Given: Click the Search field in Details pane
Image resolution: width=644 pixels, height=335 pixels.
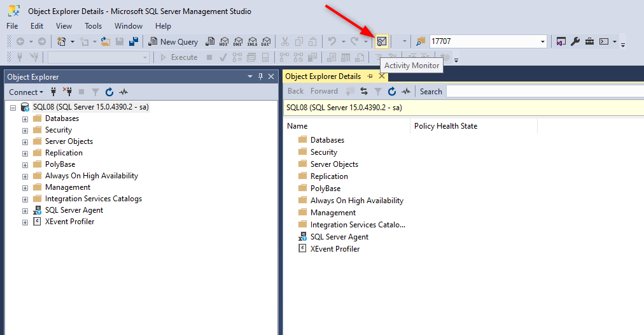Looking at the screenshot, I should click(545, 91).
